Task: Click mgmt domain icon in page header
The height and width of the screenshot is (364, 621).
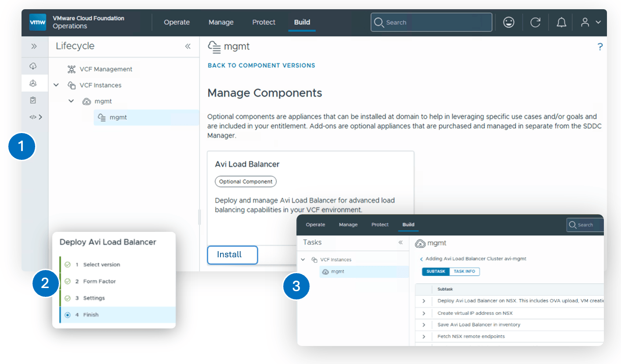Action: [214, 47]
